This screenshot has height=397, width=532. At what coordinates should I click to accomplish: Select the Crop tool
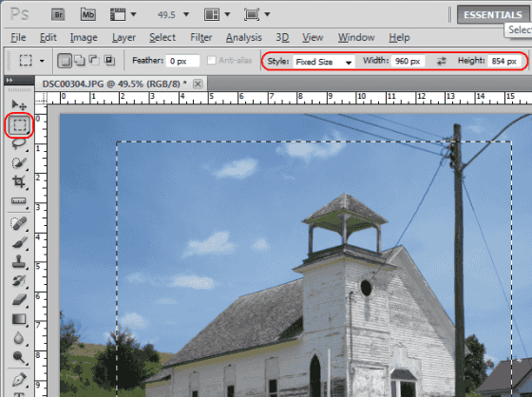pos(19,181)
